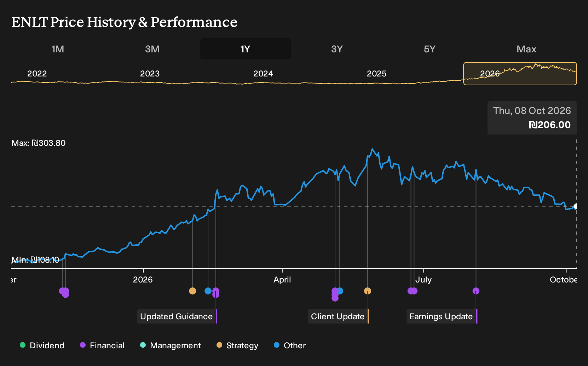The height and width of the screenshot is (366, 588).
Task: Open the Updated Guidance event label
Action: 177,316
